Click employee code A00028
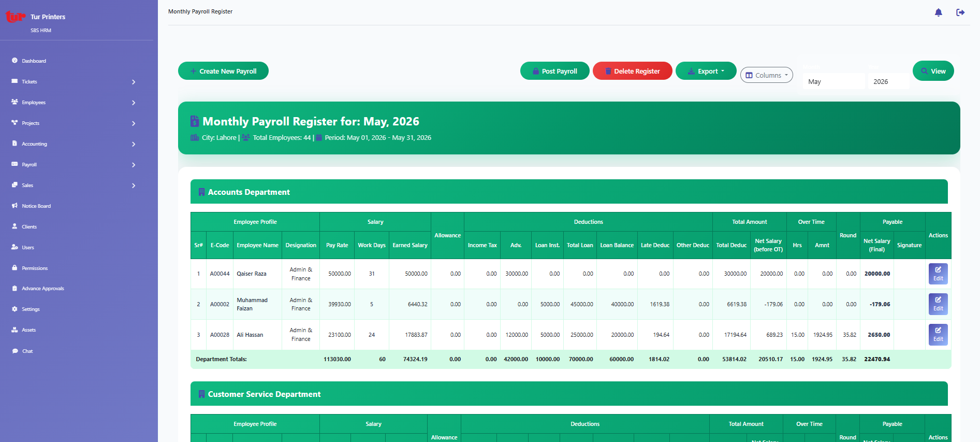980x442 pixels. coord(220,335)
